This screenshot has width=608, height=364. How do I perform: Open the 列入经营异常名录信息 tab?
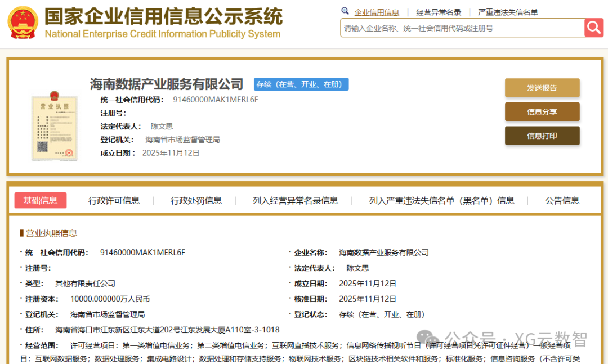tap(295, 201)
